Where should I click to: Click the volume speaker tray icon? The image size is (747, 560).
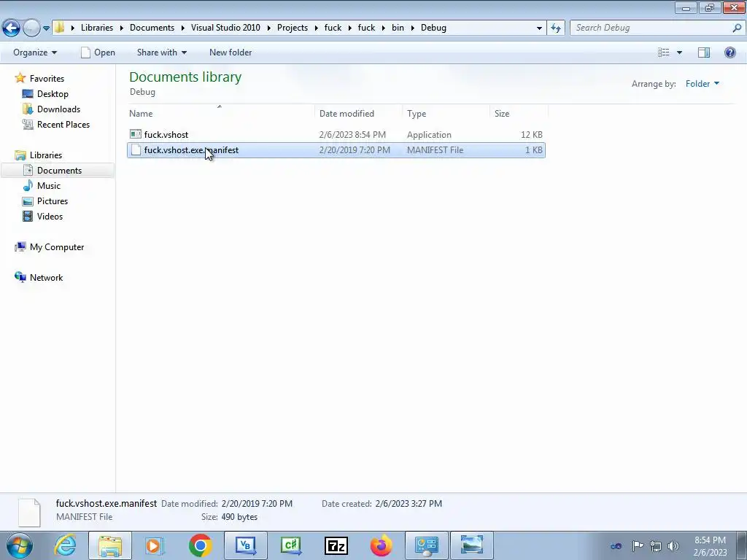[673, 546]
